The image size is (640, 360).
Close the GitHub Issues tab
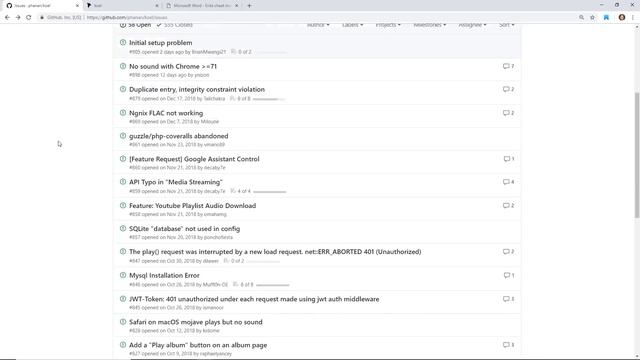tap(78, 6)
